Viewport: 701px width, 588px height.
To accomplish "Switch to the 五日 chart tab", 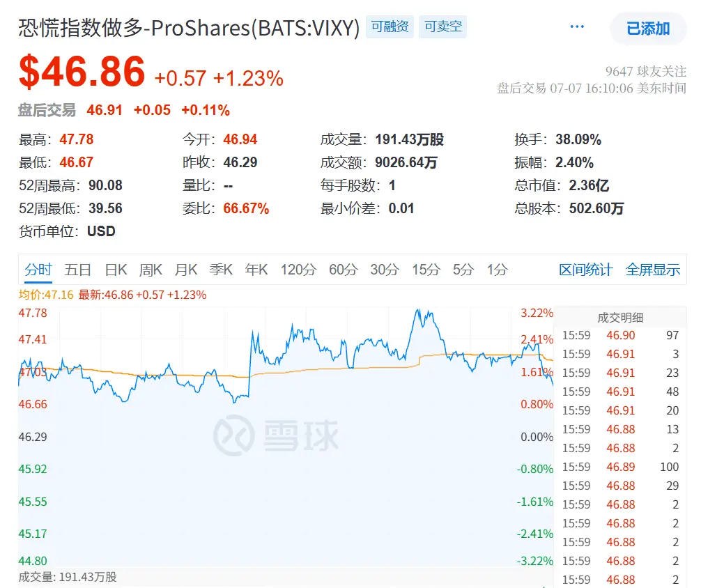I will tap(78, 270).
